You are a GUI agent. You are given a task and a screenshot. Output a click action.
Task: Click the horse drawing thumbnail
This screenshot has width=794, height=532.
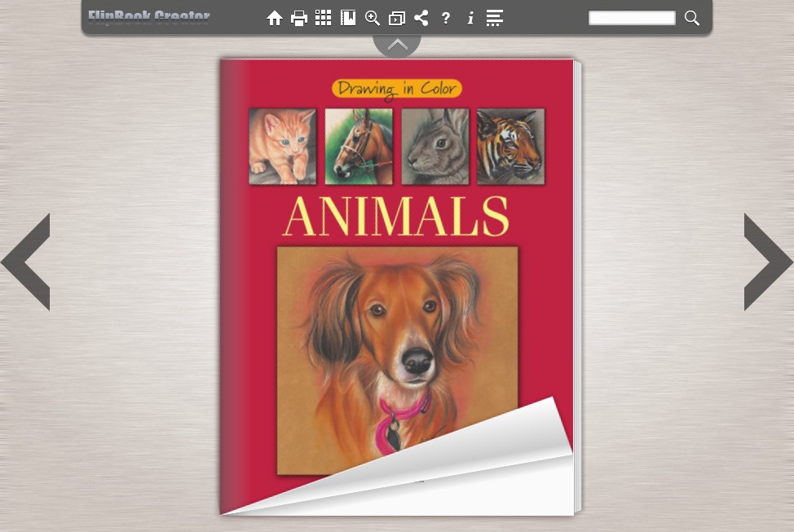pyautogui.click(x=359, y=147)
